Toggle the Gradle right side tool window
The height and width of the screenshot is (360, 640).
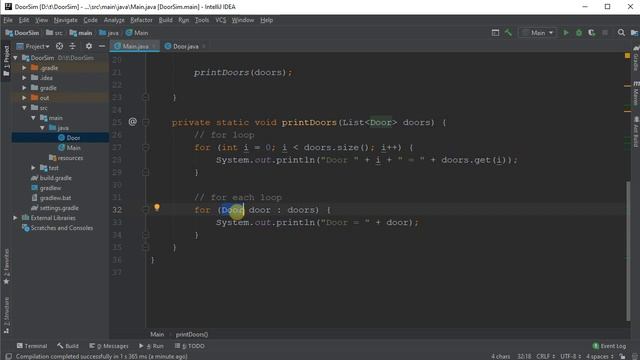[x=636, y=58]
